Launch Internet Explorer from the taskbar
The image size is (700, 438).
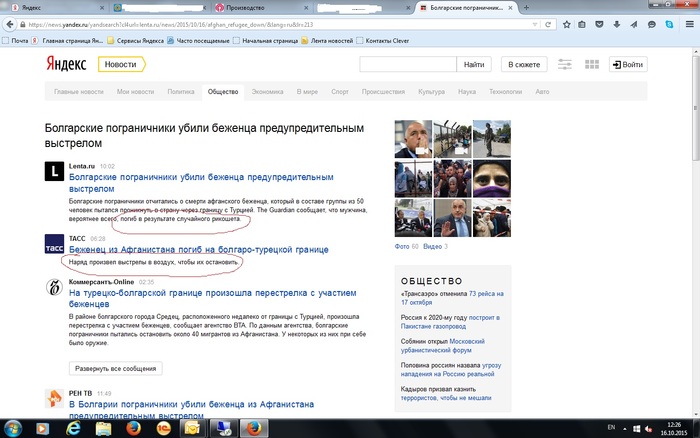tap(73, 429)
